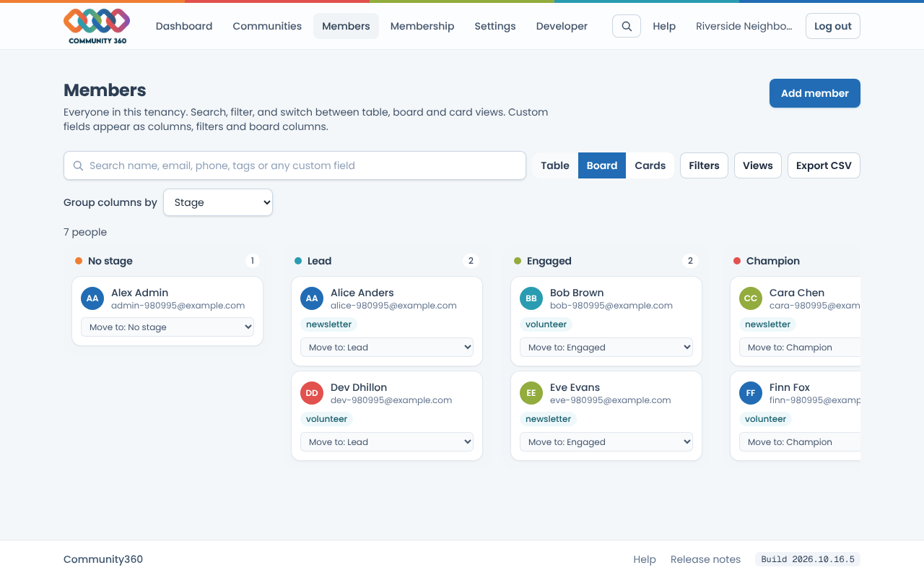Click the Log out button
The image size is (924, 578).
click(833, 26)
